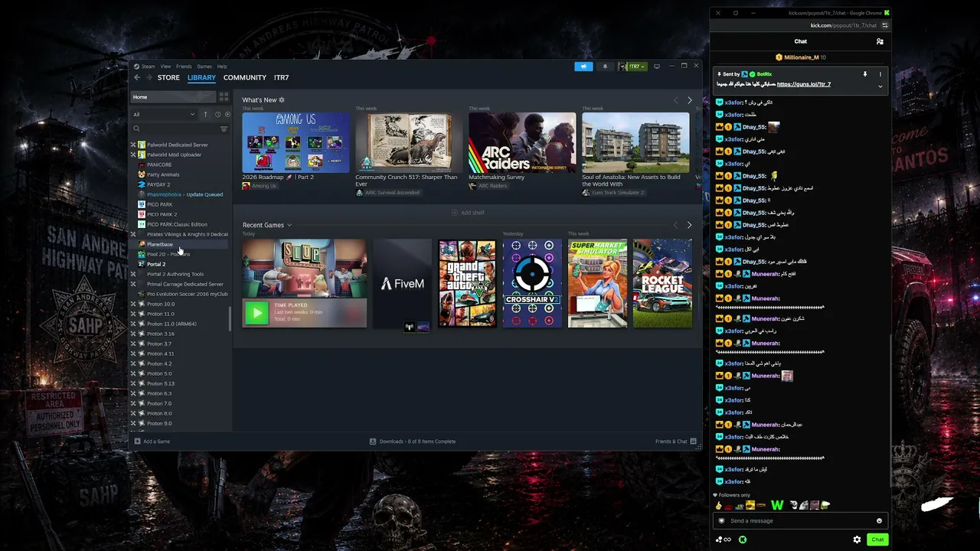The image size is (980, 551).
Task: Click the Add a Game plus button
Action: (152, 442)
